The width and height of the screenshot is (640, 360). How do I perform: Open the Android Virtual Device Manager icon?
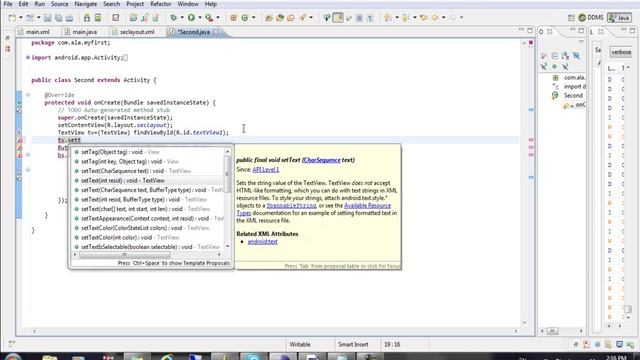click(x=98, y=18)
